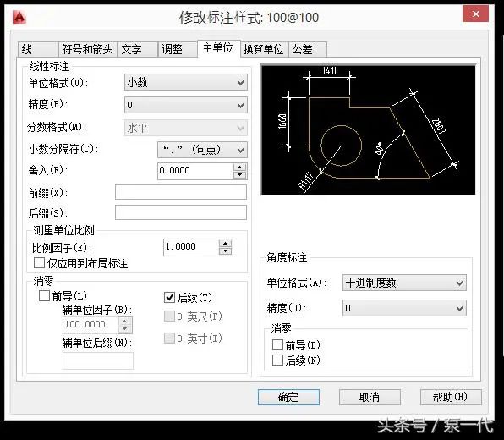Viewport: 504px width, 440px height.
Task: Decrease 舍入(R) with the down spinner arrow
Action: click(x=240, y=174)
